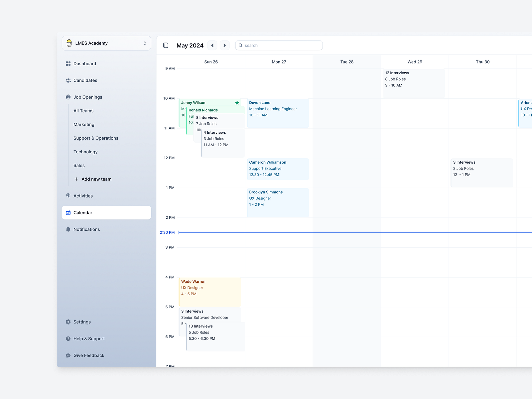Select the Technology team in sidebar
The image size is (532, 399).
pos(85,152)
